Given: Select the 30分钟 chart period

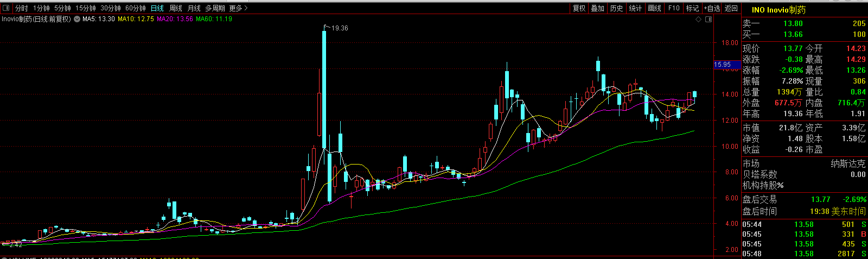Looking at the screenshot, I should pyautogui.click(x=111, y=8).
